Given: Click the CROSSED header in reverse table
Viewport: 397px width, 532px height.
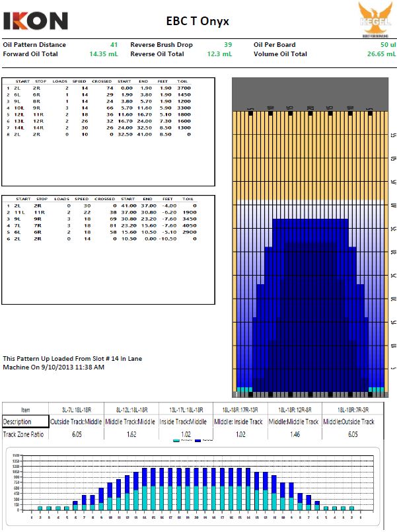Looking at the screenshot, I should 104,198.
